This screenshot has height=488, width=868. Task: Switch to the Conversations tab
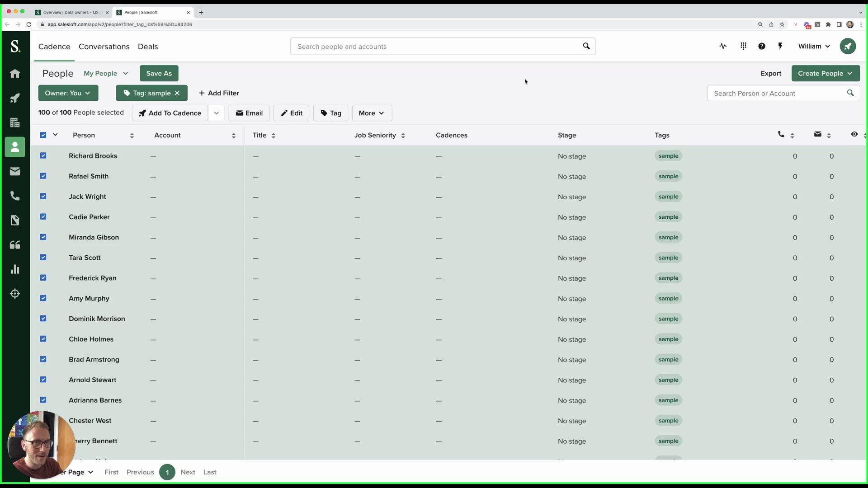pyautogui.click(x=104, y=47)
